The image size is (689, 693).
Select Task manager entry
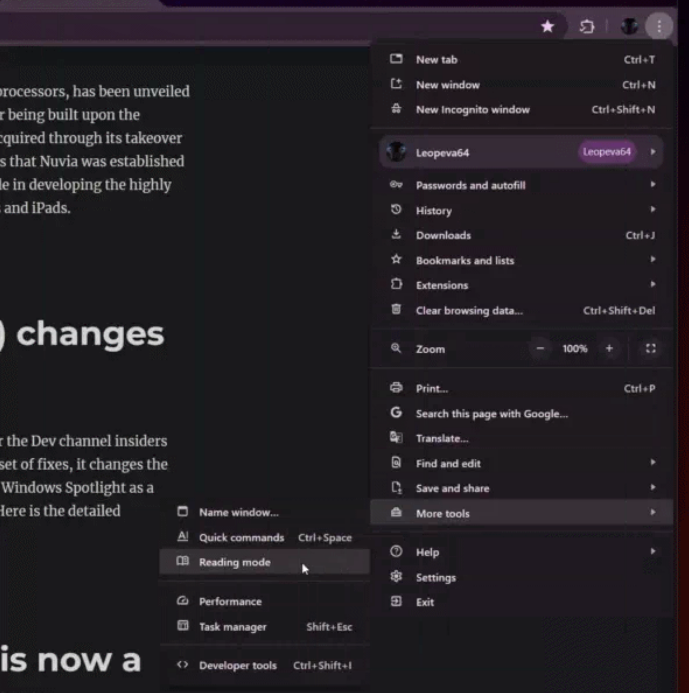click(264, 626)
